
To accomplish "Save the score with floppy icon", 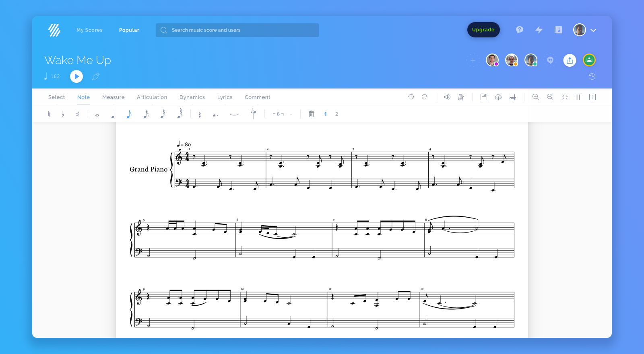I will tap(484, 97).
